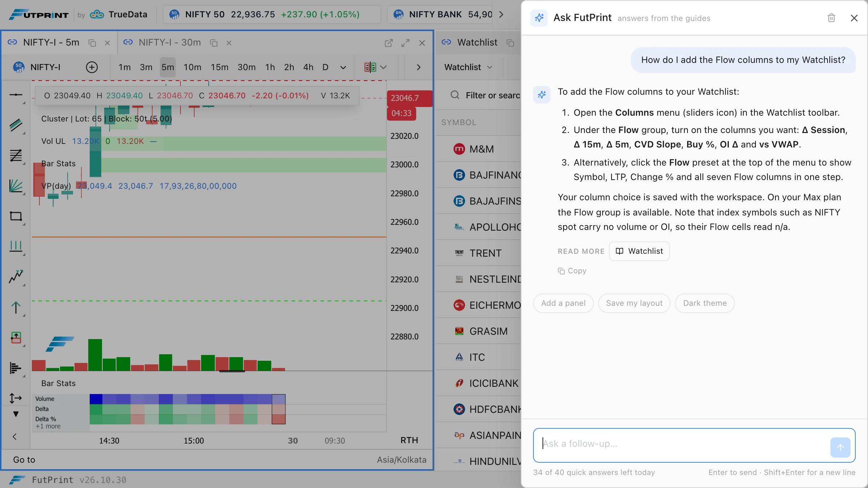Duplicate the NIFTY-I 5m tab
The width and height of the screenshot is (868, 488).
[92, 43]
